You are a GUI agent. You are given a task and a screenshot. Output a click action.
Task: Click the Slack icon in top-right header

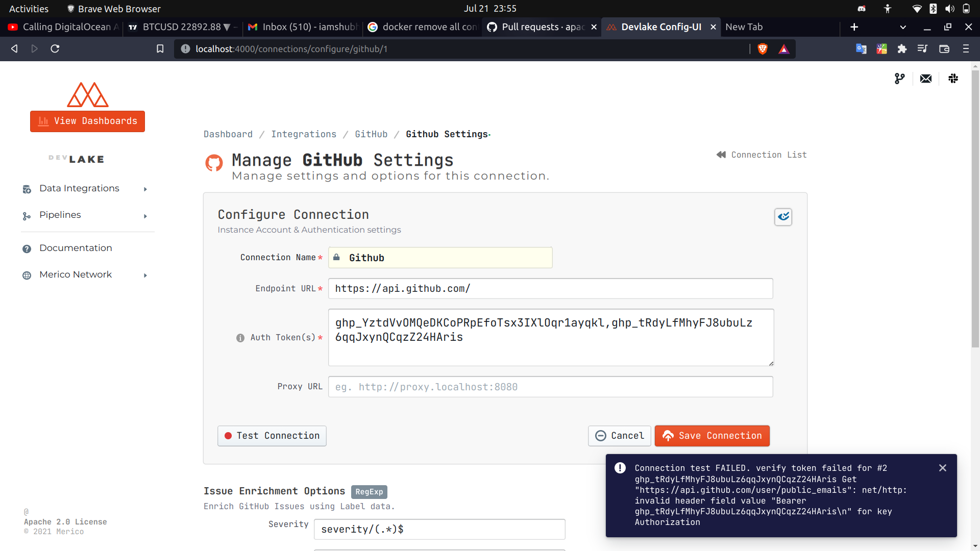(x=953, y=79)
